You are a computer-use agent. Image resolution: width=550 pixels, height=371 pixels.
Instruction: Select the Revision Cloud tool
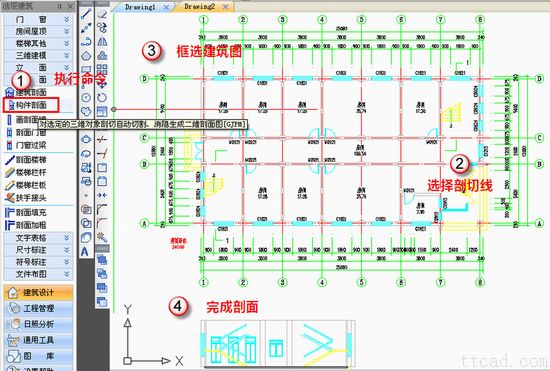(86, 112)
